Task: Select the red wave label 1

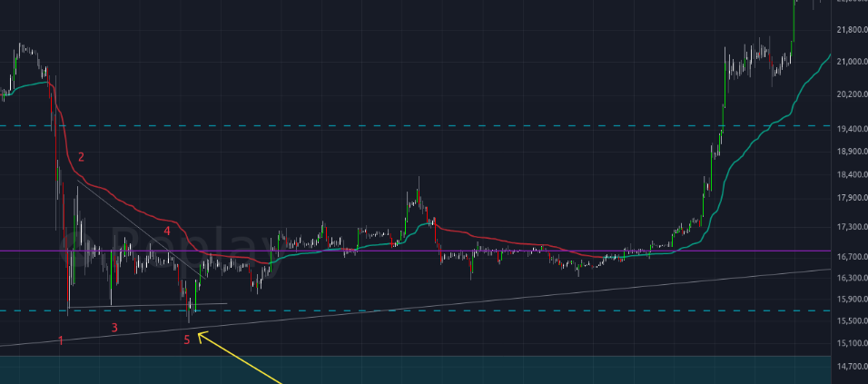Action: click(61, 340)
